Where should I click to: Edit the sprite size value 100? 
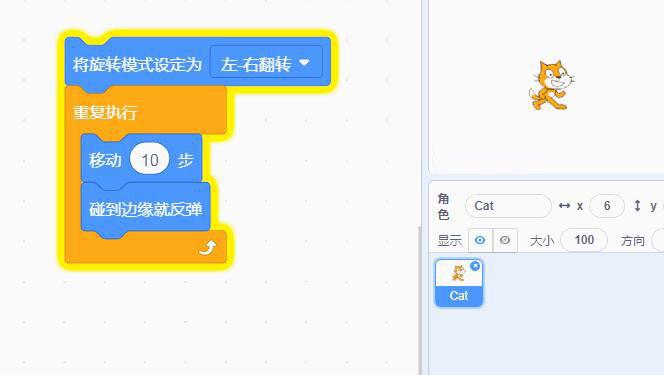584,240
